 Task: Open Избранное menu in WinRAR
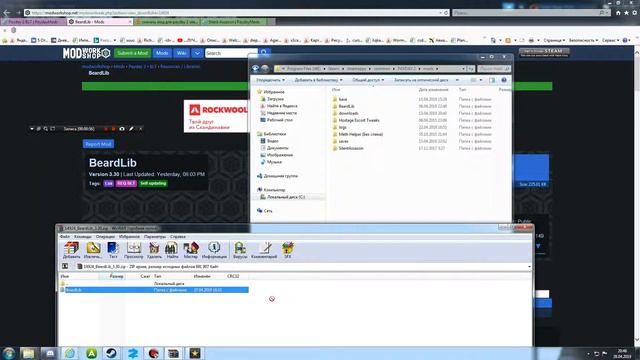129,237
